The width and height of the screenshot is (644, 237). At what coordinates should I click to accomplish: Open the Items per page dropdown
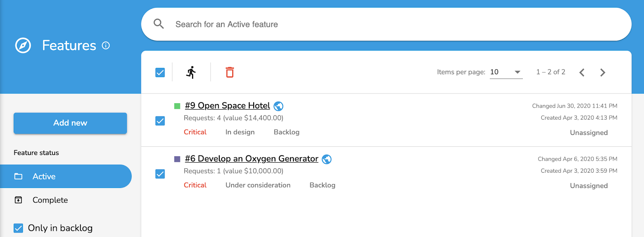coord(506,72)
